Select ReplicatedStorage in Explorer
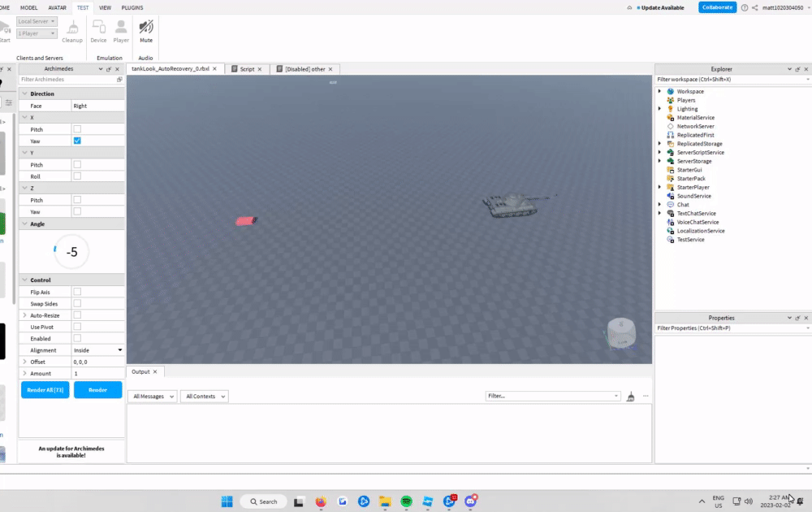The width and height of the screenshot is (812, 512). (699, 144)
